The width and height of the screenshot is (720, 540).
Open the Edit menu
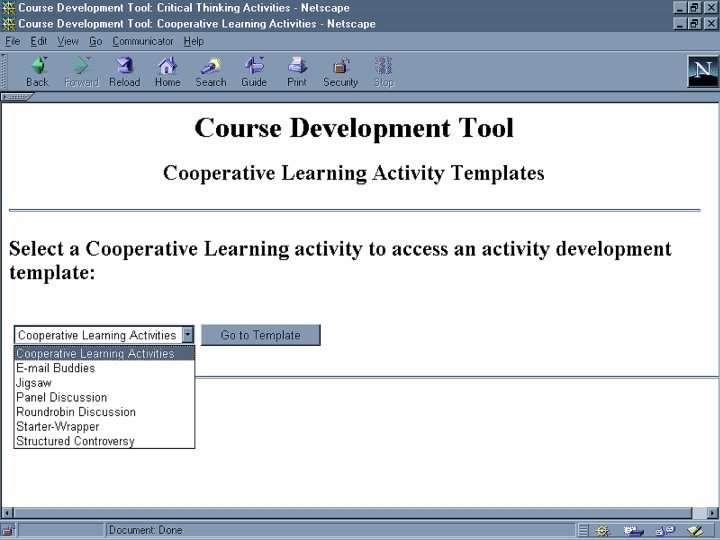click(39, 41)
